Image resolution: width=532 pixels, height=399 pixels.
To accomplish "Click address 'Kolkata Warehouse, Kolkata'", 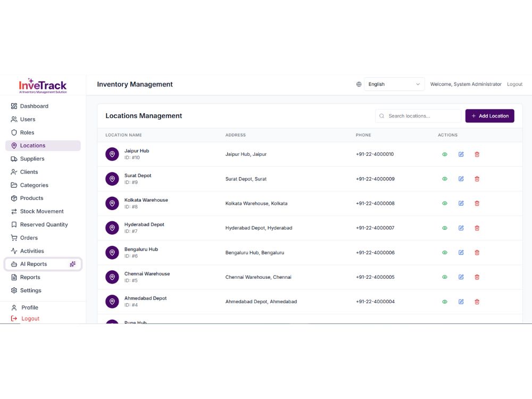I will point(256,204).
